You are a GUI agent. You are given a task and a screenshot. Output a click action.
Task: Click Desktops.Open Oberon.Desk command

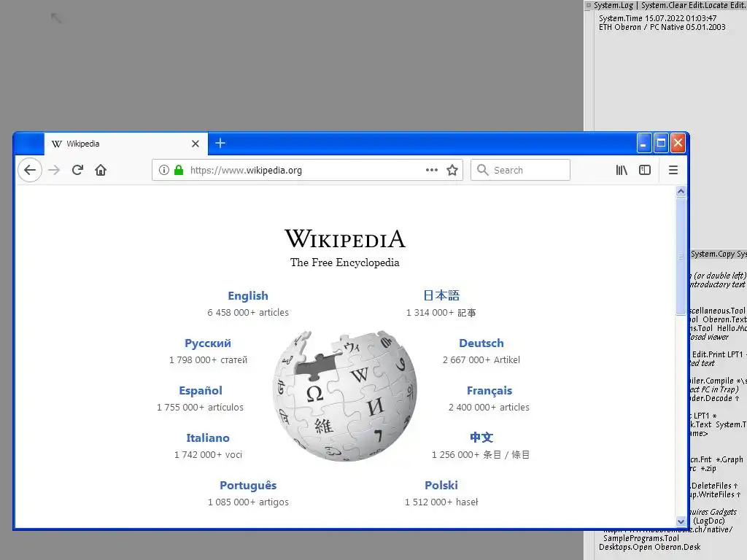click(650, 547)
